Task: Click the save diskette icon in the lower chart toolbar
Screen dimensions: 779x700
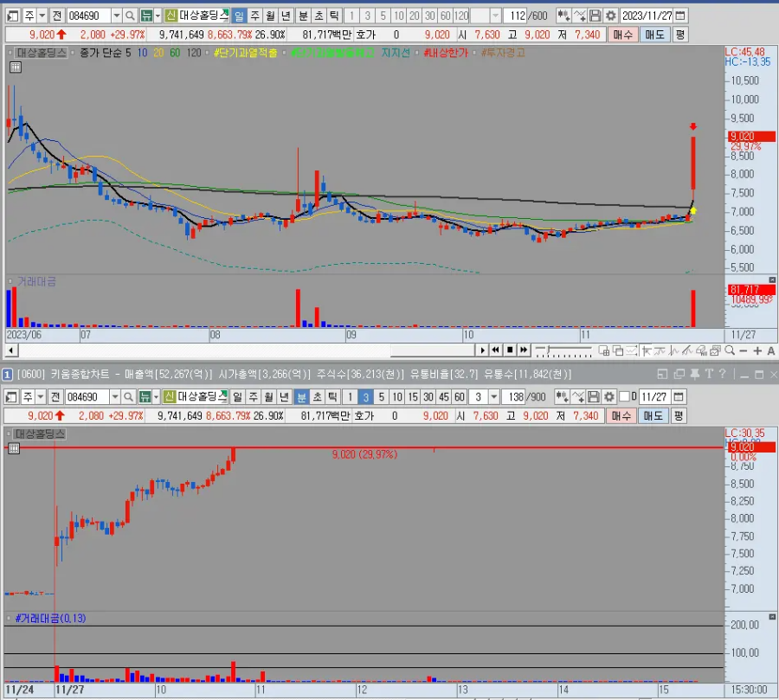Action: point(593,397)
